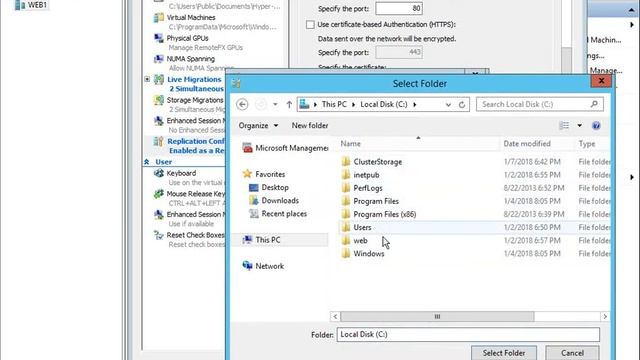Click the Windows folder icon

[x=346, y=253]
